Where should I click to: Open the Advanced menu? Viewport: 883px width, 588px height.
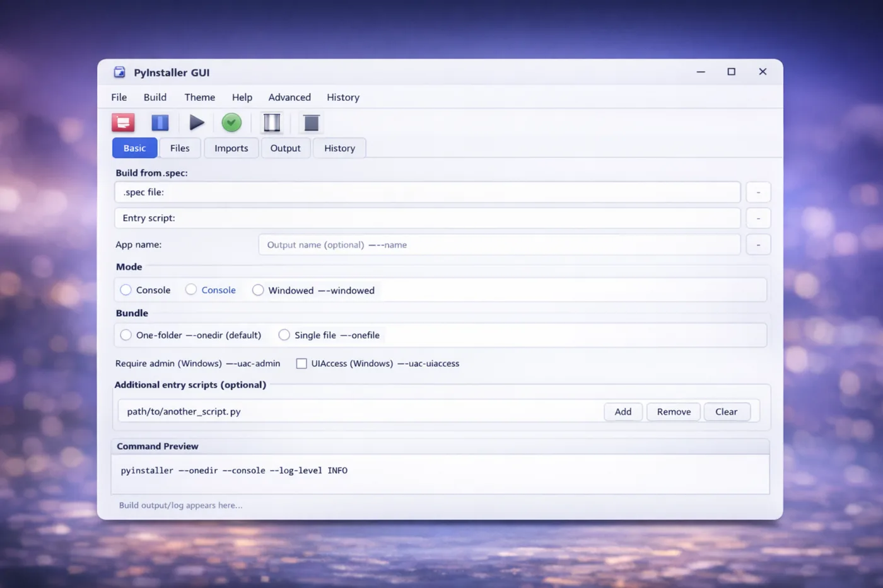[x=289, y=97]
